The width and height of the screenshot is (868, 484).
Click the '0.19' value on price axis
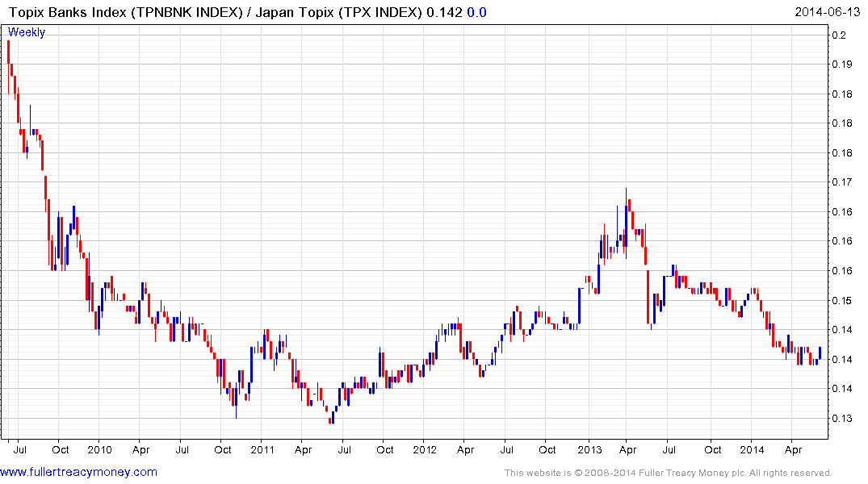tap(842, 65)
